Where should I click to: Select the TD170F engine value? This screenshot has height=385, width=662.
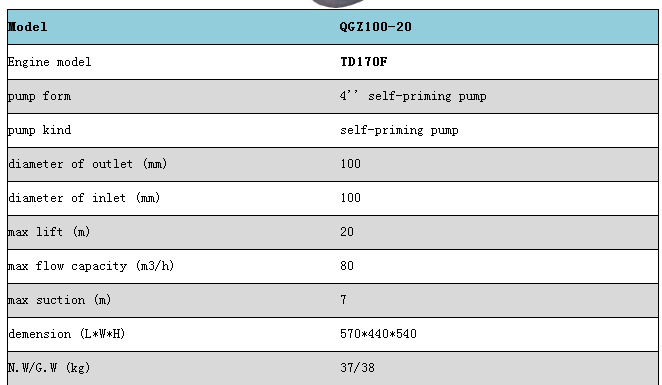(364, 62)
